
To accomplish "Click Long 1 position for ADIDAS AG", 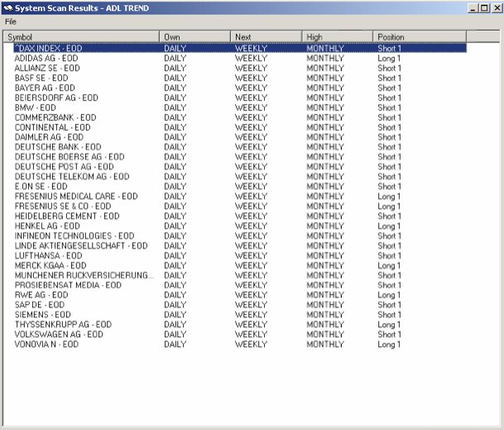I will click(389, 58).
